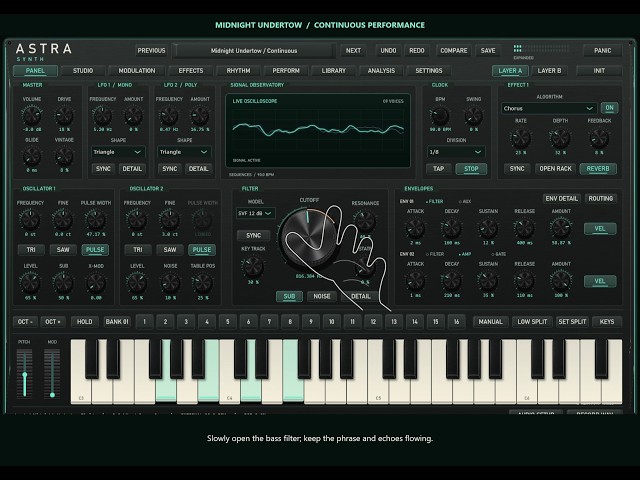Select LAYER B
The image size is (640, 480).
549,71
